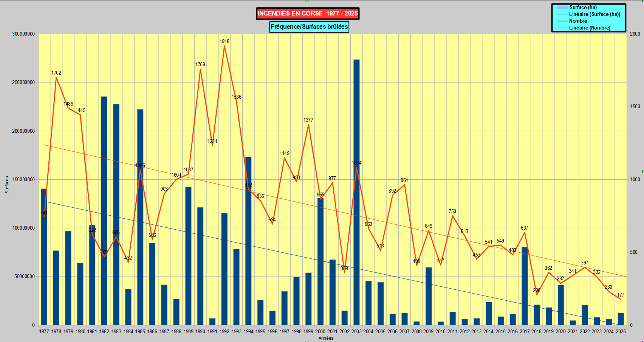Select the data label "637"
Screen dimensions: 644x342
coord(525,228)
